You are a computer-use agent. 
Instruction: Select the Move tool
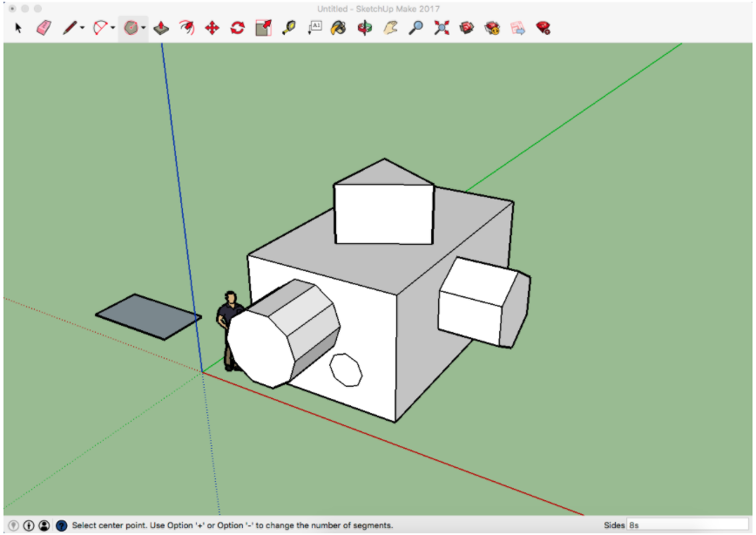(213, 28)
